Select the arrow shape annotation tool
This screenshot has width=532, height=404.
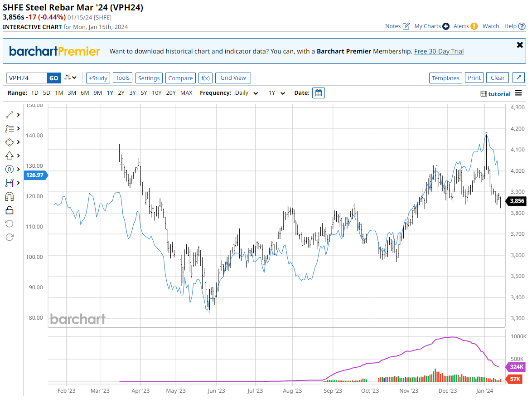(x=10, y=156)
